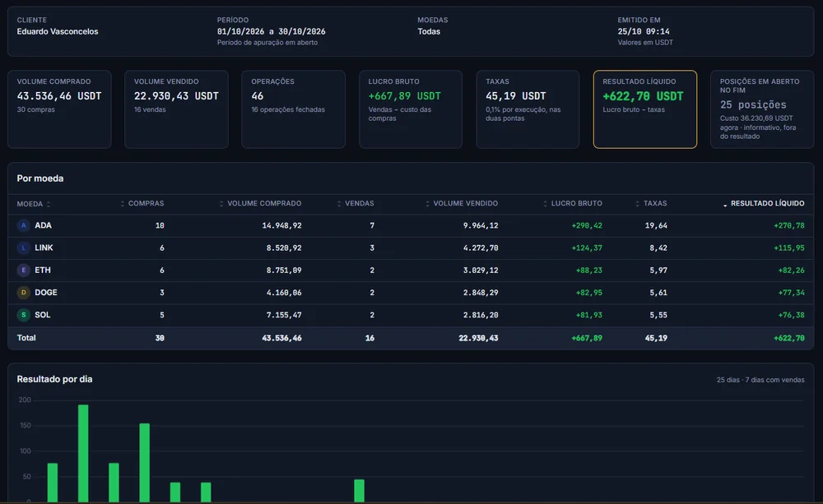The image size is (823, 504).
Task: Click SOL taxas value 5,55
Action: pyautogui.click(x=658, y=315)
